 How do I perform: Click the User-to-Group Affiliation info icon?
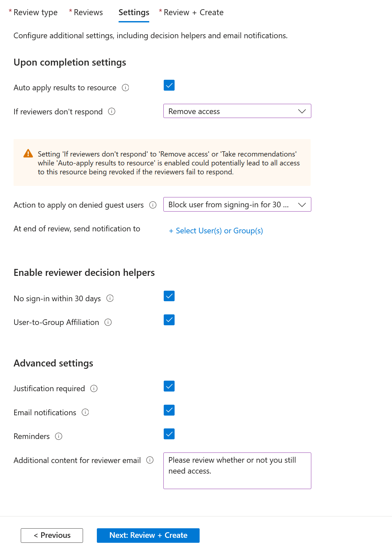point(108,322)
